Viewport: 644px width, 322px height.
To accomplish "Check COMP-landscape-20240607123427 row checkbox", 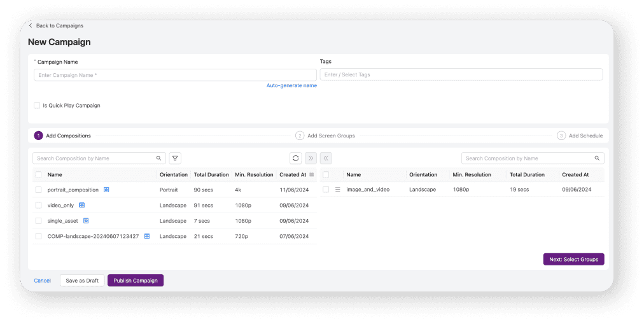I will point(38,236).
